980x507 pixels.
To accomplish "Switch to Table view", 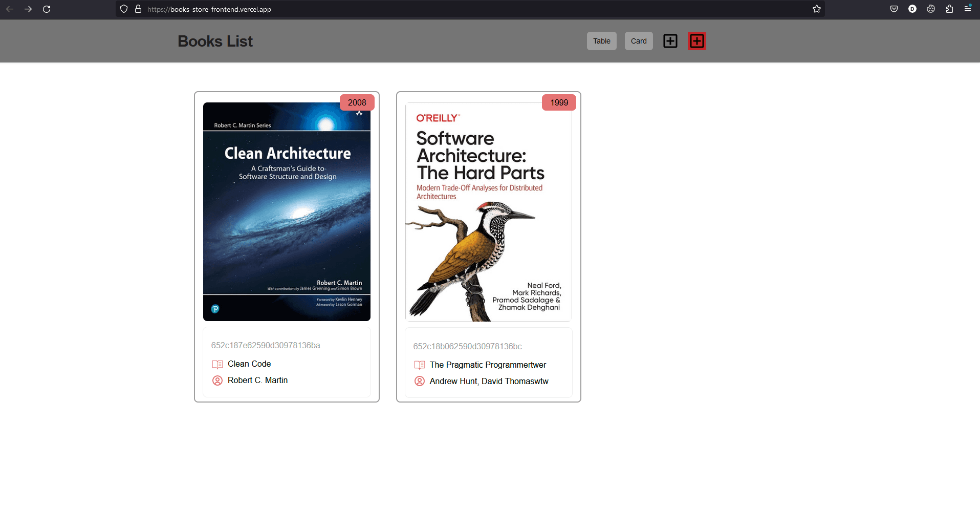I will pyautogui.click(x=601, y=40).
